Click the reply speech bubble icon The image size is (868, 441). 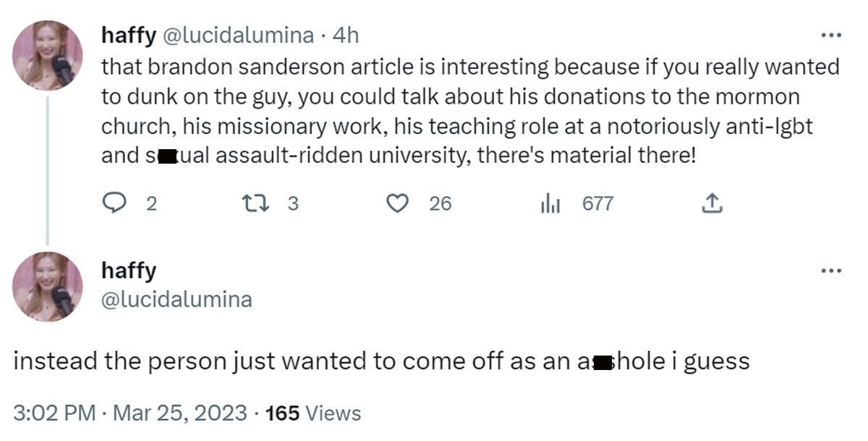point(114,204)
